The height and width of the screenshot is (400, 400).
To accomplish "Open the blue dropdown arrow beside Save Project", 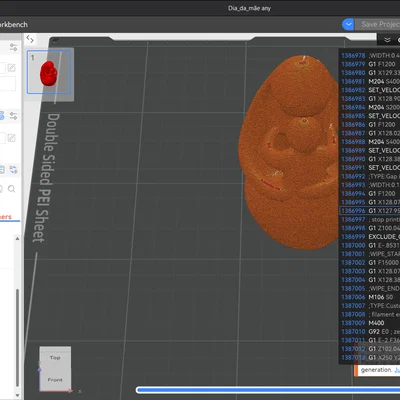I will pos(348,24).
